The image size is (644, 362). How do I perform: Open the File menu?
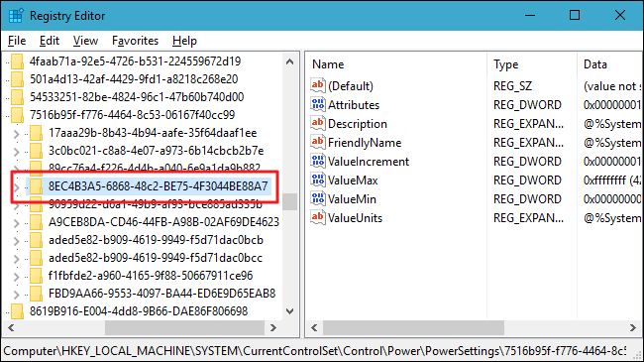pos(17,41)
